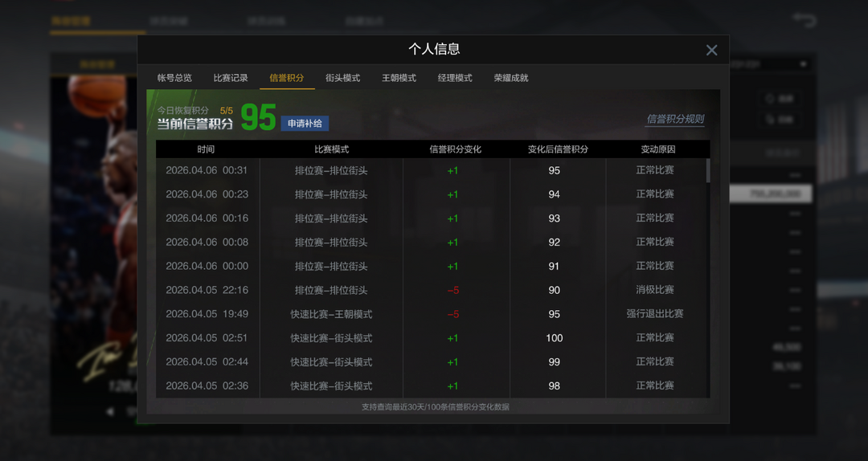Select the 2026.04.05 02:44 time cell
This screenshot has height=461, width=868.
coord(207,362)
